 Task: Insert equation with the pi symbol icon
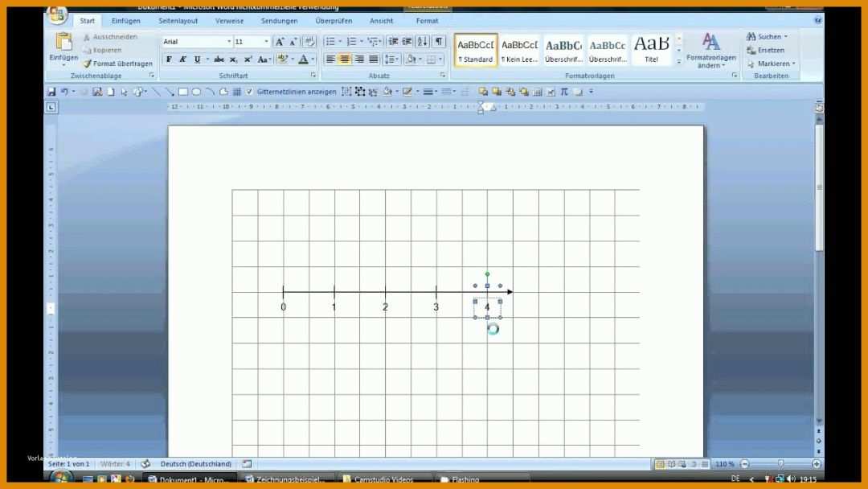pyautogui.click(x=564, y=92)
